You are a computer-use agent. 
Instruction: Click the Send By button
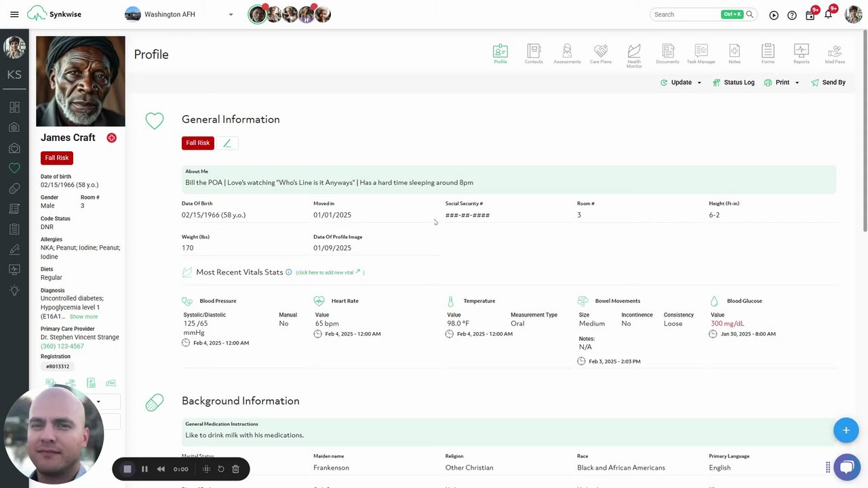tap(828, 83)
